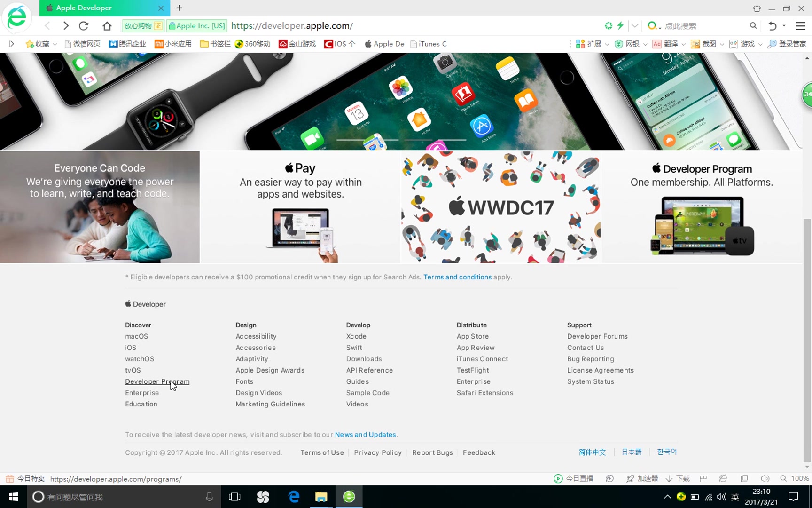Screen dimensions: 812x508
Task: Click Cortana search box in taskbar
Action: (x=124, y=497)
